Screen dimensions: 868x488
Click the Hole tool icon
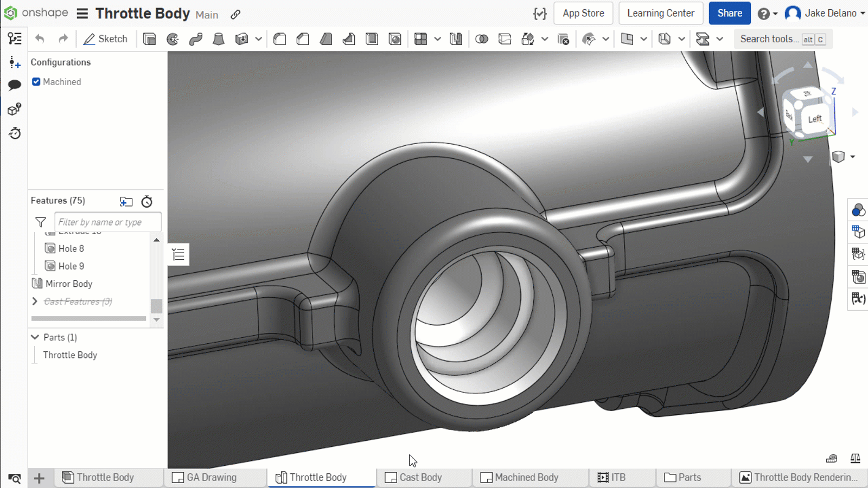click(x=395, y=39)
